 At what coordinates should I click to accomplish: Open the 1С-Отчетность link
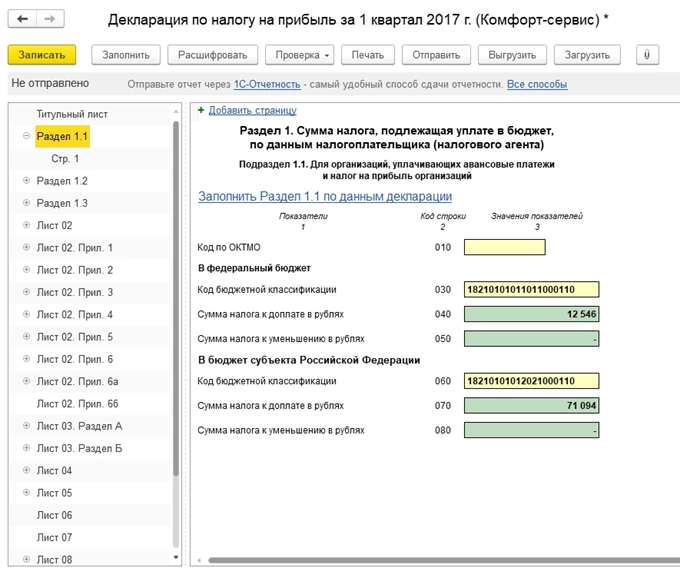click(267, 84)
